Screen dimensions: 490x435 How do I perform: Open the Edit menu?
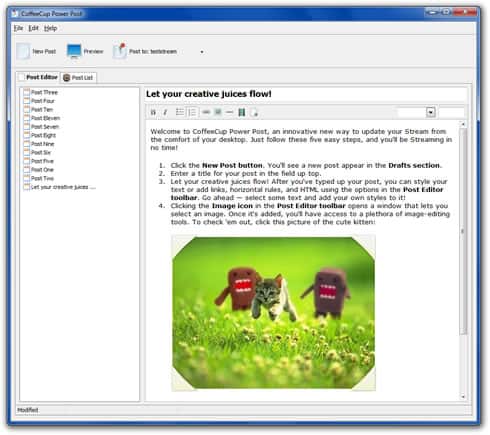pyautogui.click(x=33, y=28)
